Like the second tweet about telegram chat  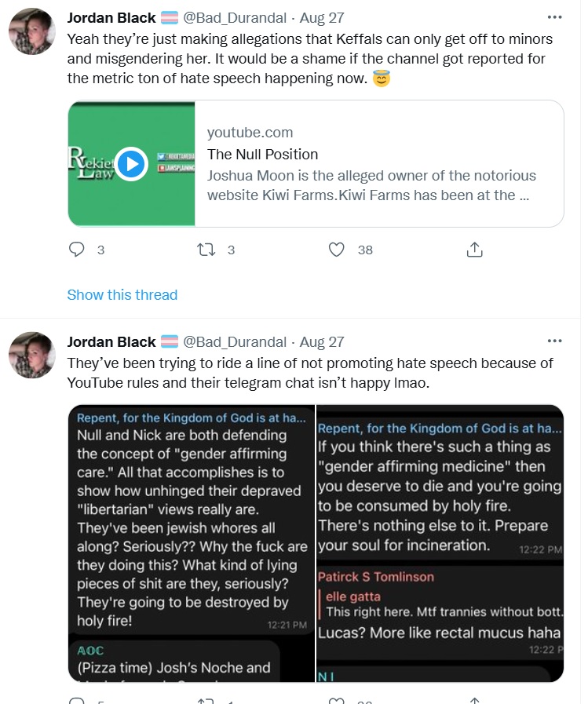(337, 701)
